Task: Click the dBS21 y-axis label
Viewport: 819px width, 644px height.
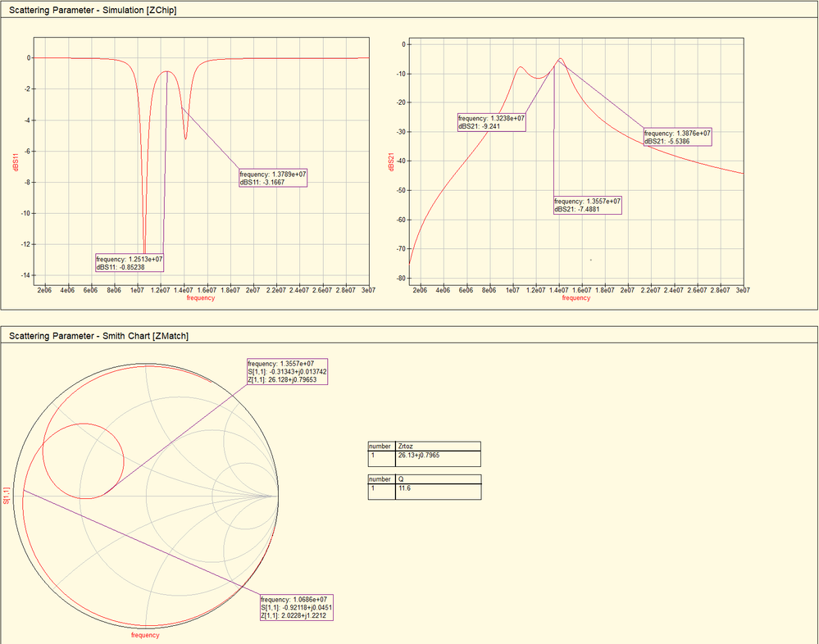Action: click(391, 162)
